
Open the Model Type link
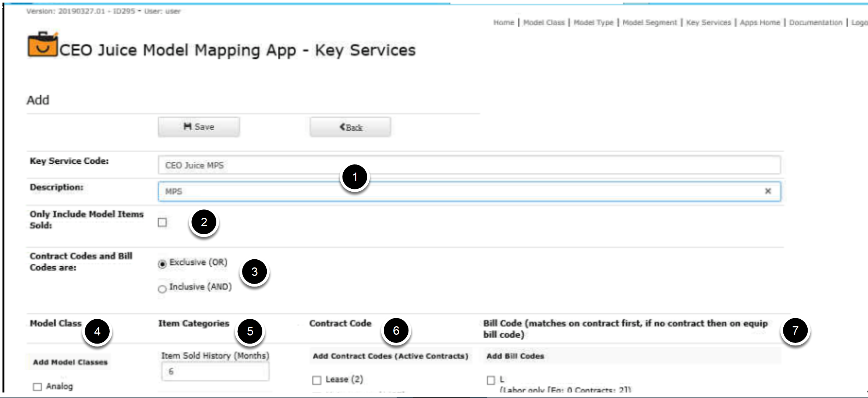point(594,22)
